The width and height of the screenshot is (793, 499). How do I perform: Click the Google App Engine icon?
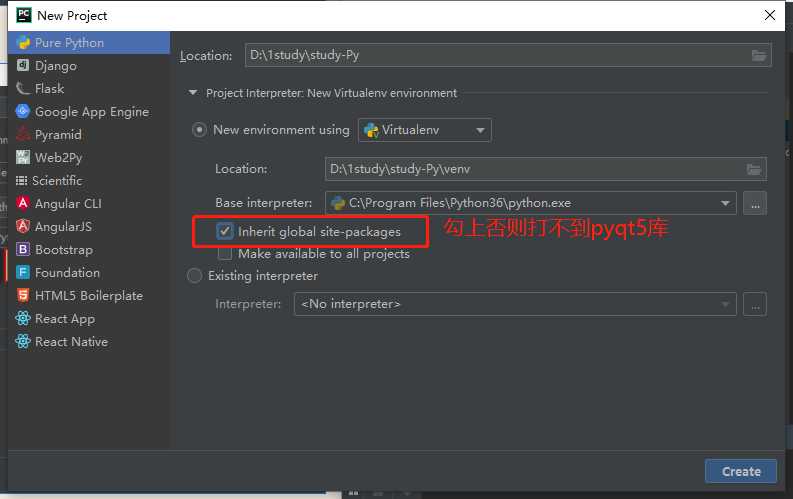(23, 111)
